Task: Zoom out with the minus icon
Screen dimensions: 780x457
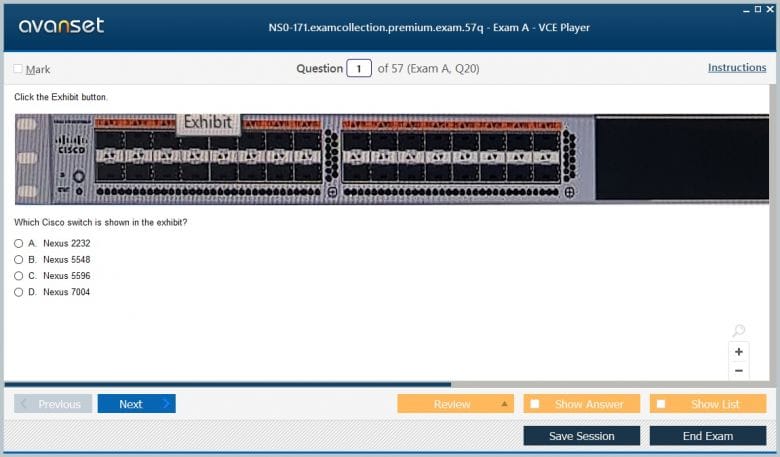Action: 739,371
